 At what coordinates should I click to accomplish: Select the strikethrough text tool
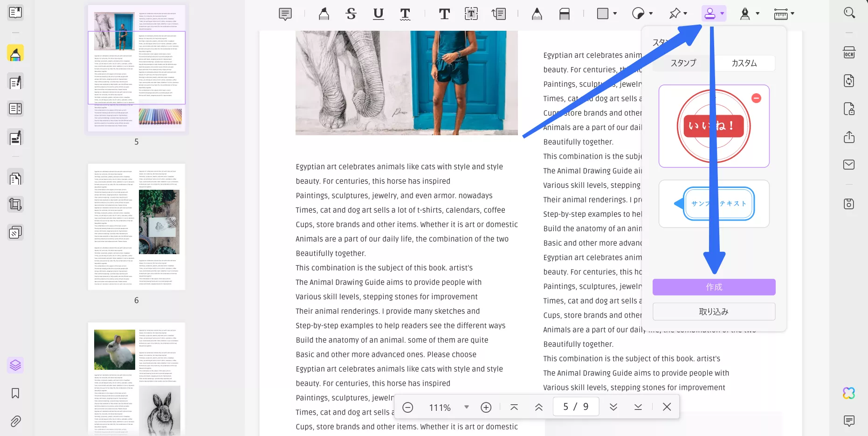(351, 14)
